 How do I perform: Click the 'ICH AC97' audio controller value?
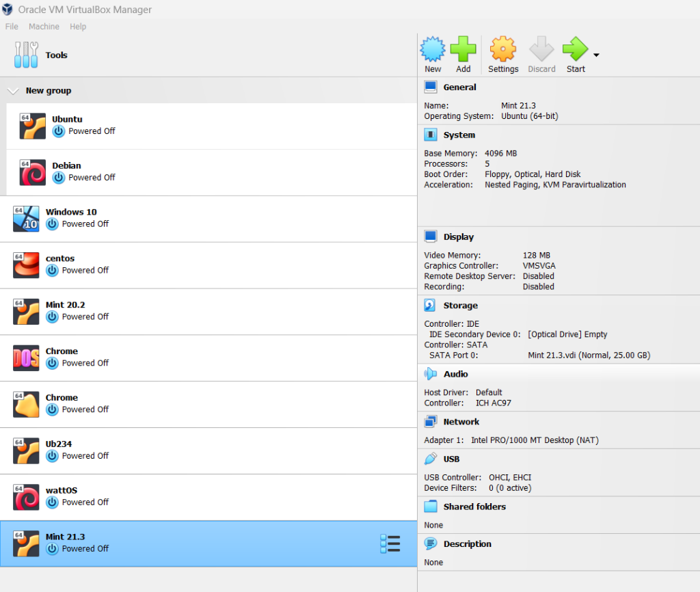[x=494, y=403]
